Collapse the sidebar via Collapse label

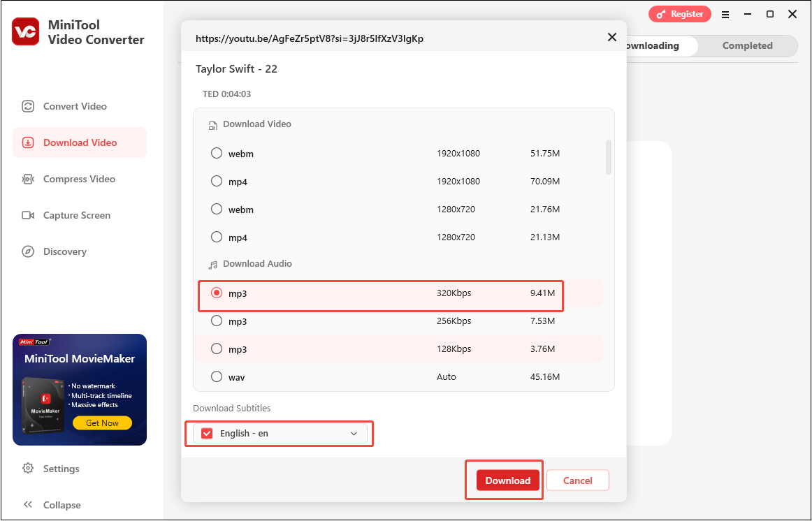pyautogui.click(x=61, y=505)
